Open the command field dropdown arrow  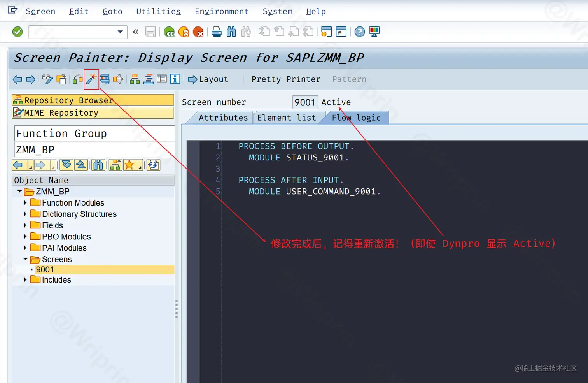click(120, 32)
